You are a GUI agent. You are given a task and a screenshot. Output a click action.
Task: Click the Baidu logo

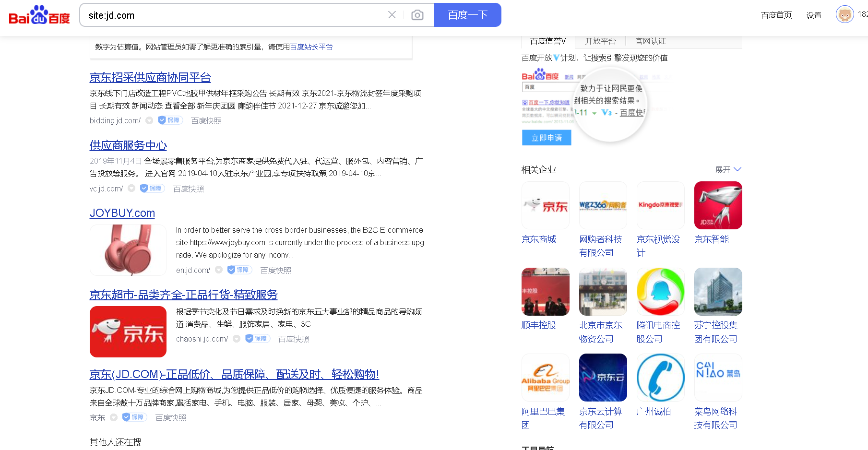(x=39, y=15)
